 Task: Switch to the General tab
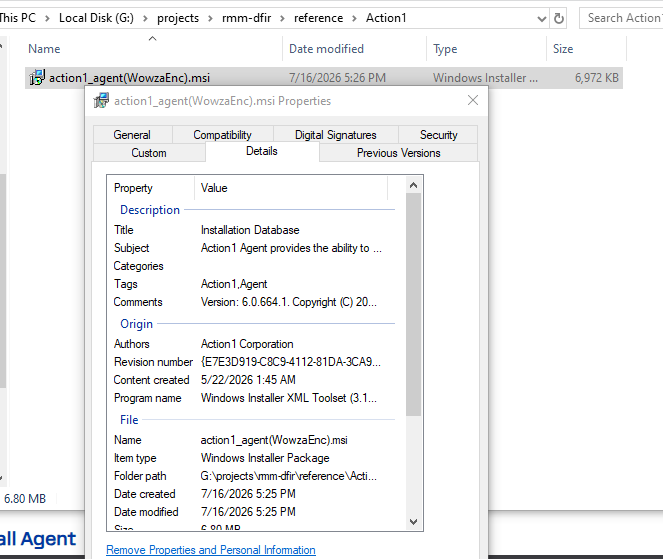click(x=132, y=134)
